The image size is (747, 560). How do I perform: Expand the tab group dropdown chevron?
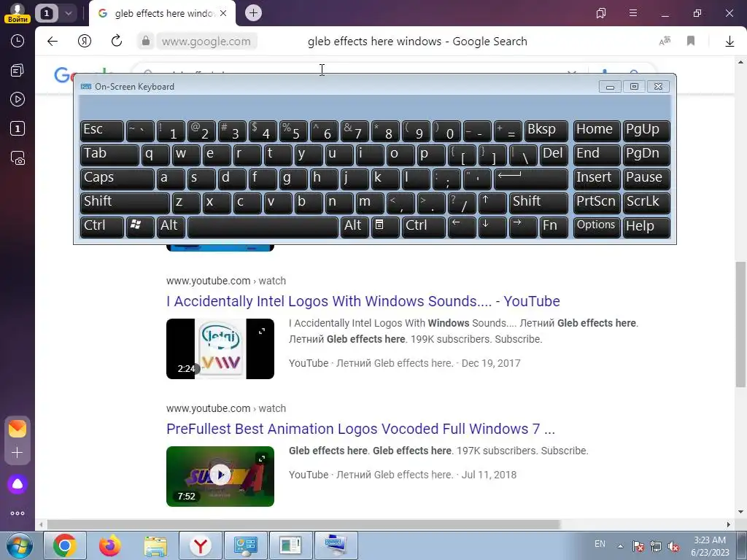coord(68,13)
